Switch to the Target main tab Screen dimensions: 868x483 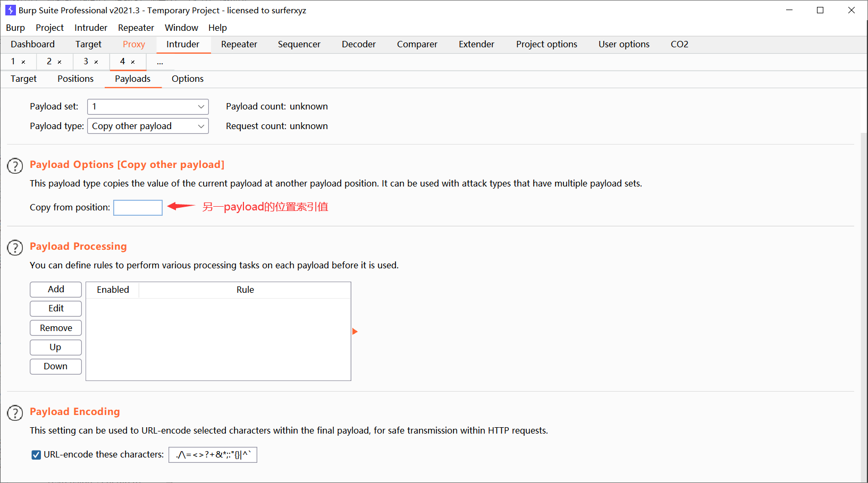click(x=88, y=45)
